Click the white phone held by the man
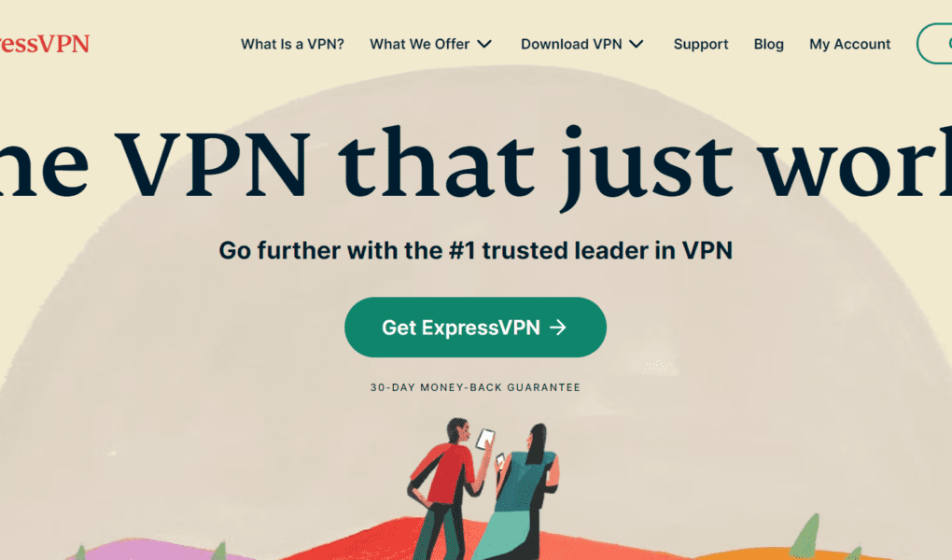Image resolution: width=952 pixels, height=560 pixels. point(484,439)
